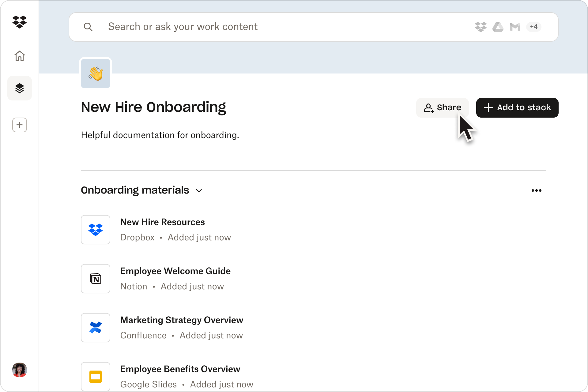Click the Share button
Viewport: 588px width, 392px height.
(442, 107)
